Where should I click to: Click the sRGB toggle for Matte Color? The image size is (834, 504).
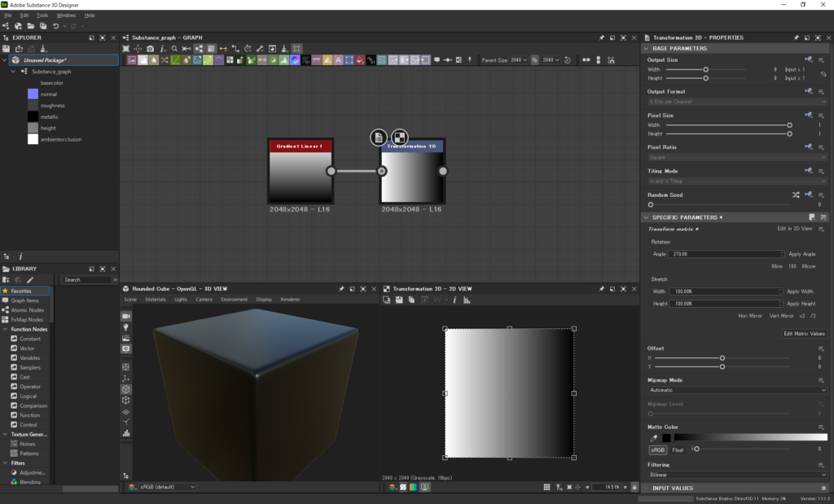pyautogui.click(x=658, y=449)
